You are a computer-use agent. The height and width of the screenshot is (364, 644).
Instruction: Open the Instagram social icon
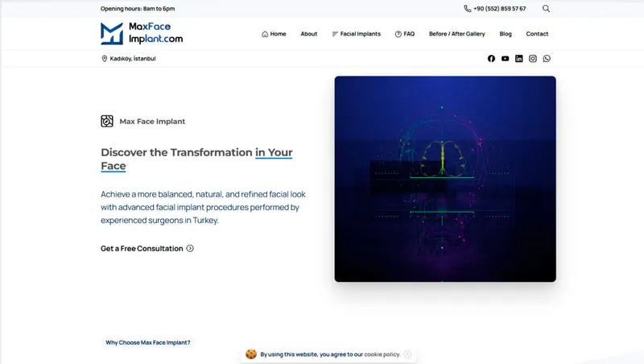pyautogui.click(x=533, y=59)
